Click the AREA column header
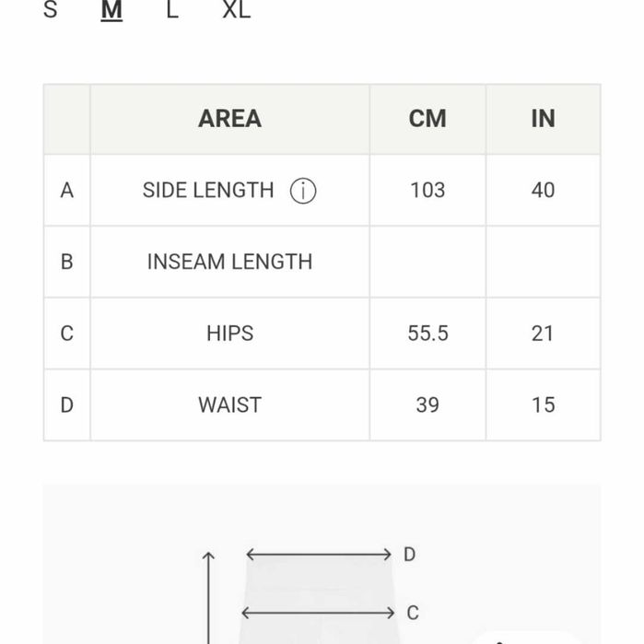This screenshot has width=644, height=644. click(x=229, y=119)
